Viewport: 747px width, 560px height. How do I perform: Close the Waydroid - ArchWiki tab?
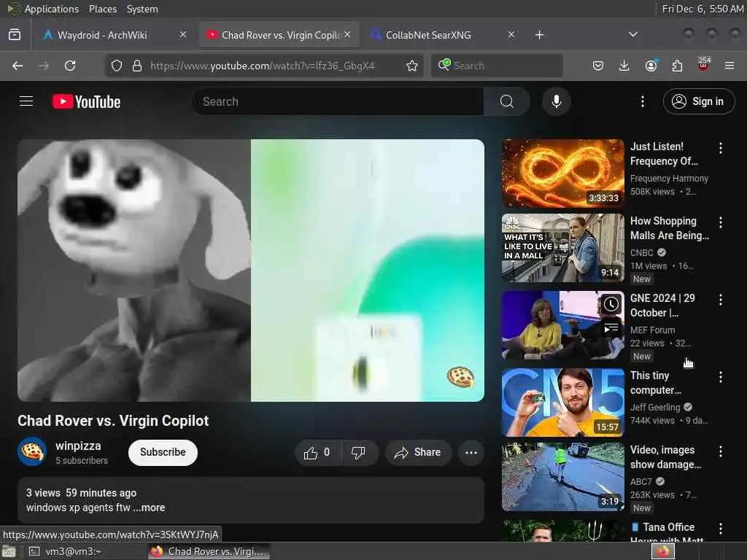tap(183, 34)
